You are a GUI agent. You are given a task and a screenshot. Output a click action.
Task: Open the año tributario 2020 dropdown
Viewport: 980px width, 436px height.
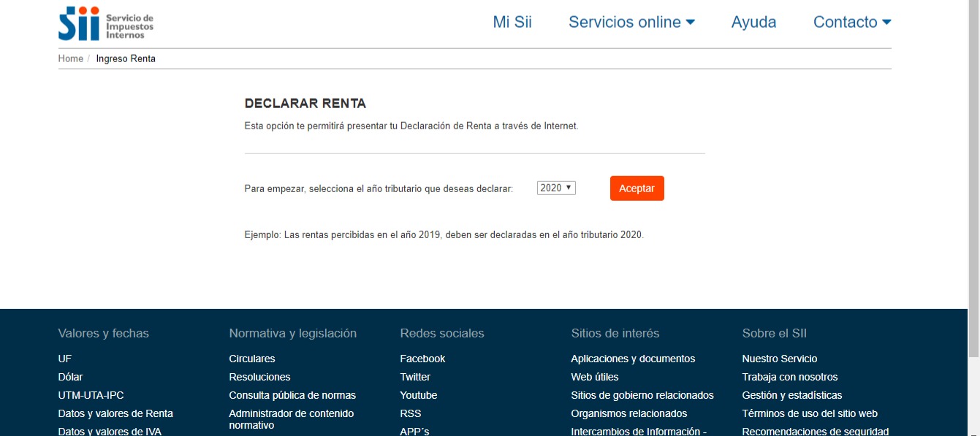coord(556,188)
